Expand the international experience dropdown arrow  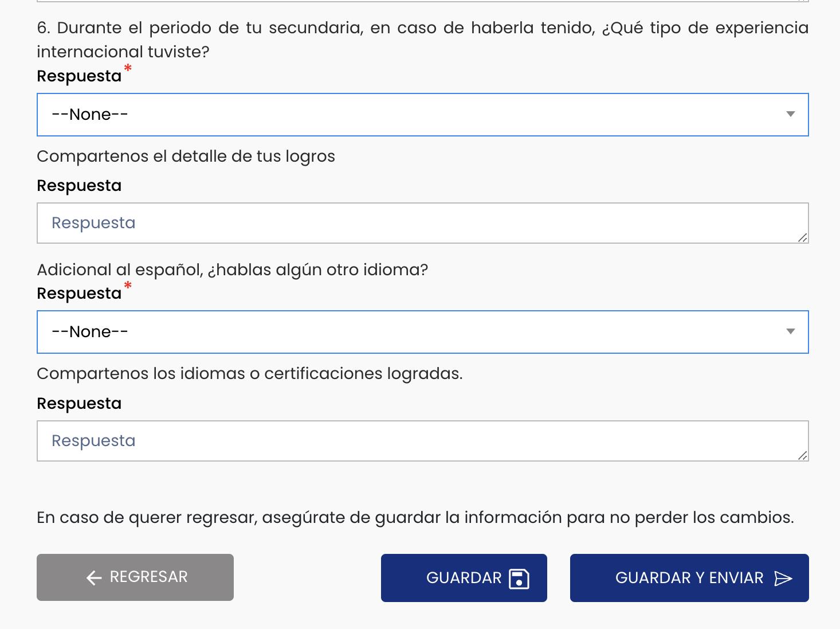[790, 114]
